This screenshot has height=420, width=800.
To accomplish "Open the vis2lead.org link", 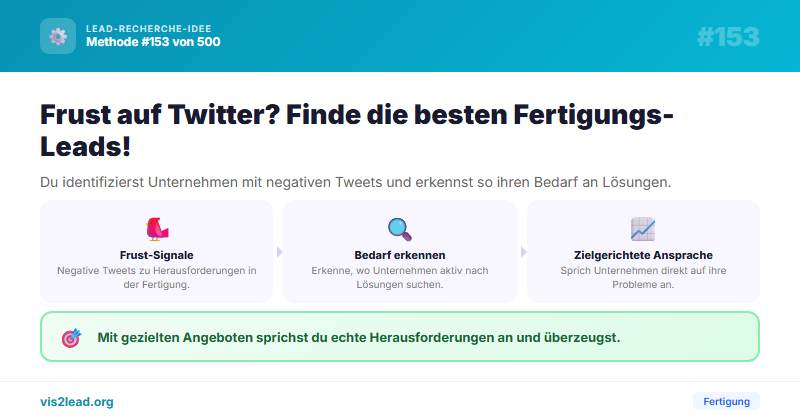I will 77,402.
